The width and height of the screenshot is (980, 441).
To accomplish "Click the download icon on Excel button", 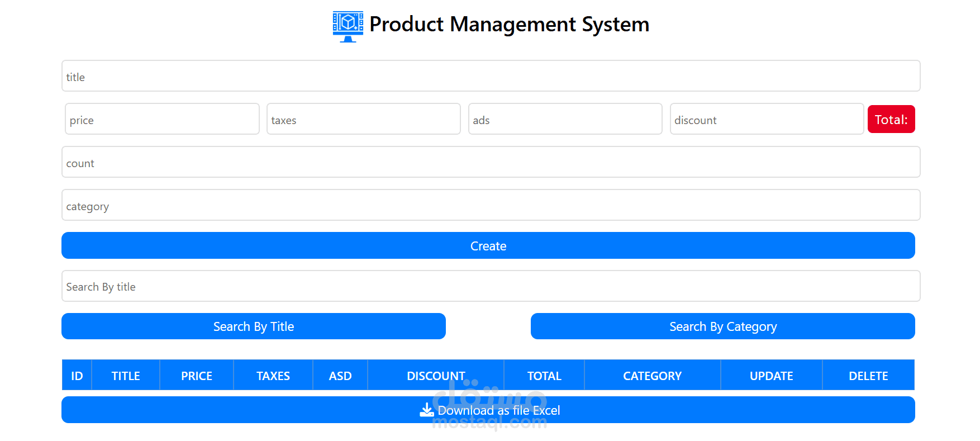I will [x=427, y=410].
